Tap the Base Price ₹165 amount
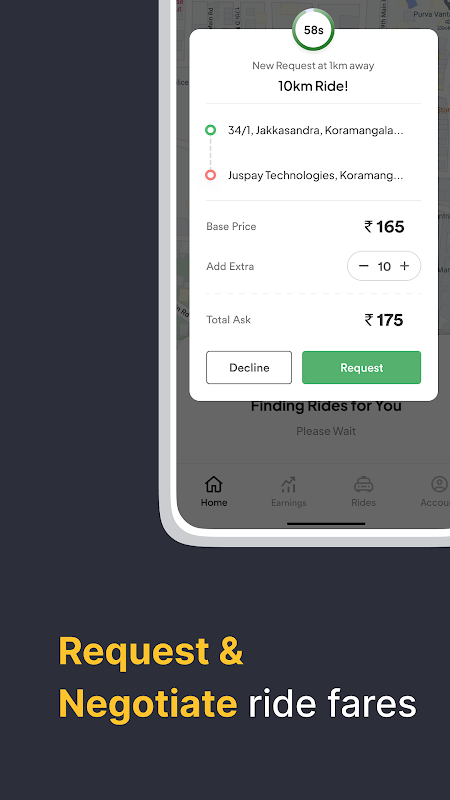 pyautogui.click(x=384, y=227)
